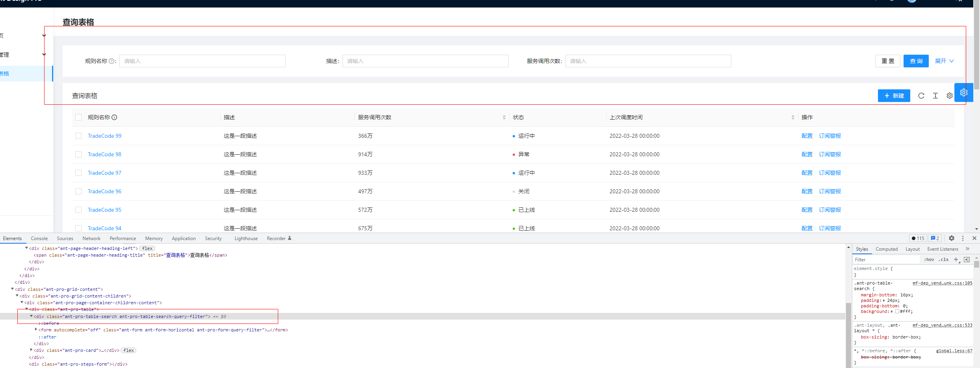Sort by 上次调度时间 column sorter arrows
The height and width of the screenshot is (368, 980).
(793, 117)
